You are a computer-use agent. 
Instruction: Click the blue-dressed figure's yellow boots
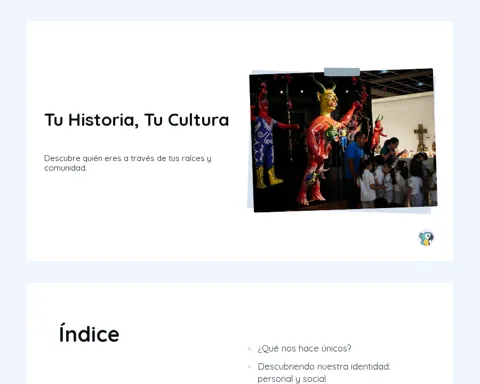click(269, 177)
